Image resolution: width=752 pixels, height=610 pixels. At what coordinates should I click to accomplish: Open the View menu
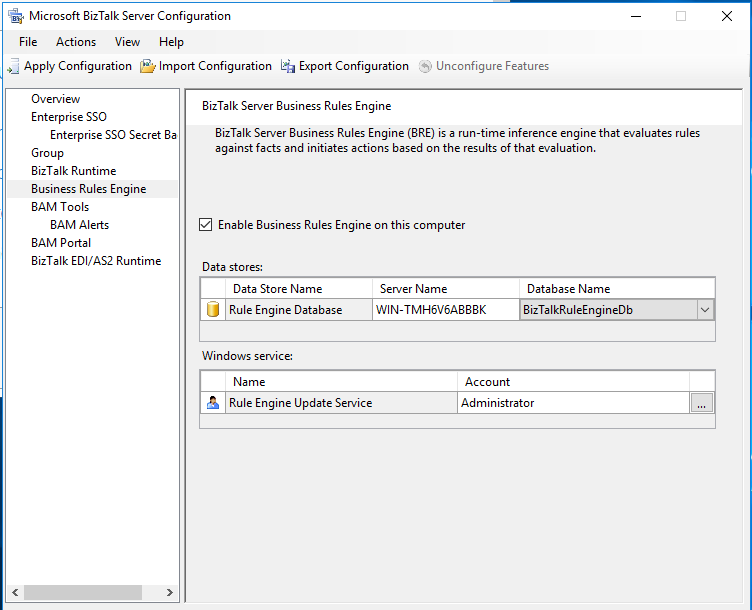pyautogui.click(x=127, y=42)
